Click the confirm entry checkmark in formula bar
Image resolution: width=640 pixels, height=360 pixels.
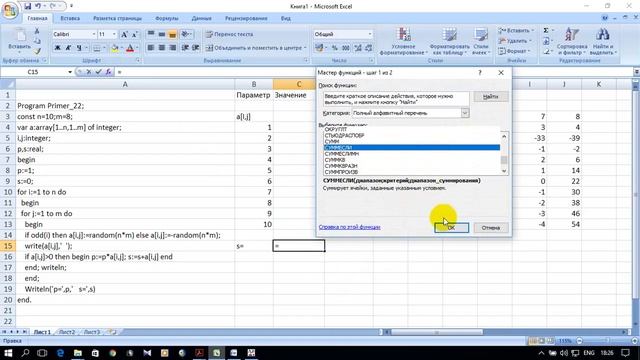(98, 72)
